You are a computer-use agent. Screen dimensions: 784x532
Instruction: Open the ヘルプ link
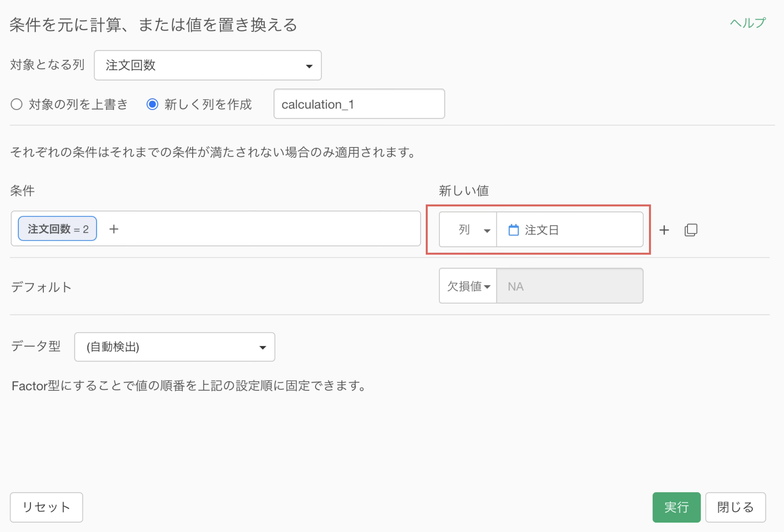click(748, 23)
